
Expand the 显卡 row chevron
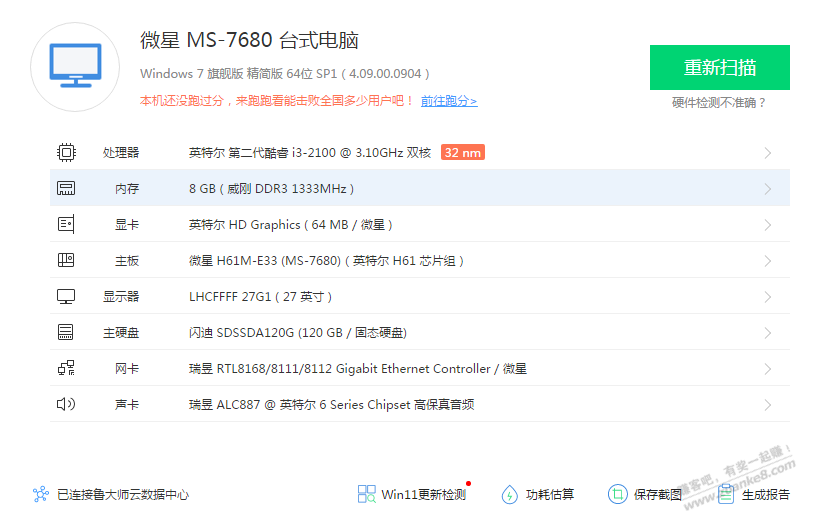click(x=768, y=225)
